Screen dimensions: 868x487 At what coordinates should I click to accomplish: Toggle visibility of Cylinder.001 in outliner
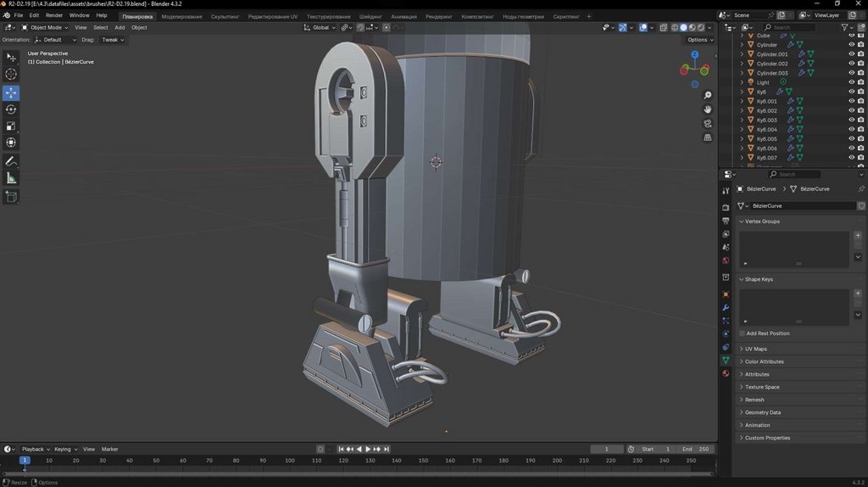(x=851, y=54)
